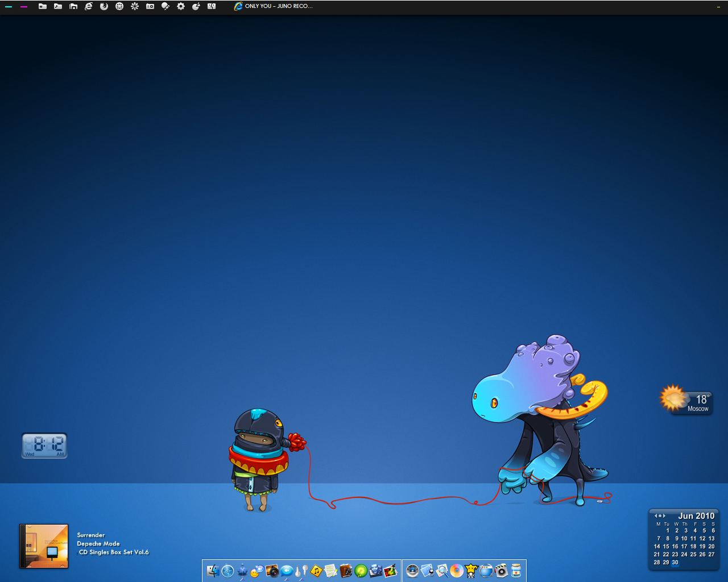The width and height of the screenshot is (728, 582).
Task: Click the sun weather icon
Action: coord(673,398)
